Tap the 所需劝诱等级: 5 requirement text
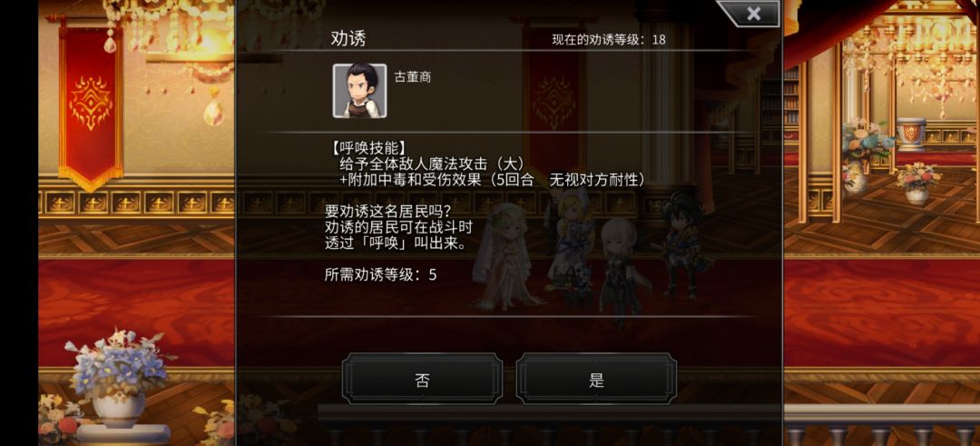Screen dimensions: 980x446 [380, 274]
